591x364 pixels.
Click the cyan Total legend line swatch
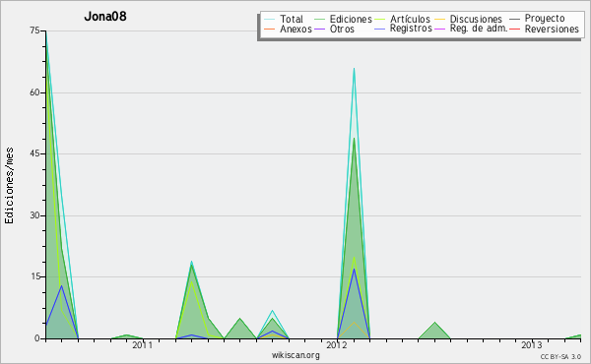tap(269, 20)
